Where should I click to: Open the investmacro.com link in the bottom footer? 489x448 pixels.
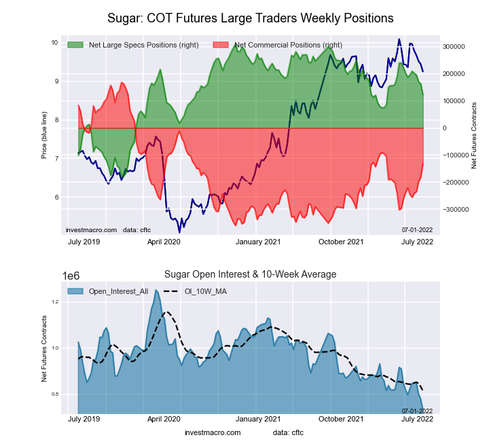click(213, 432)
